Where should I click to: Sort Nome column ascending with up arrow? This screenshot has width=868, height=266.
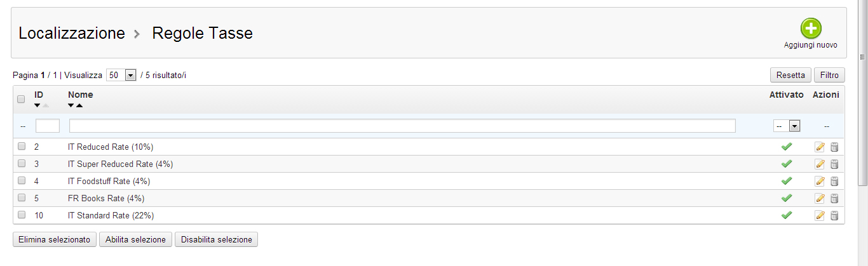coord(79,105)
